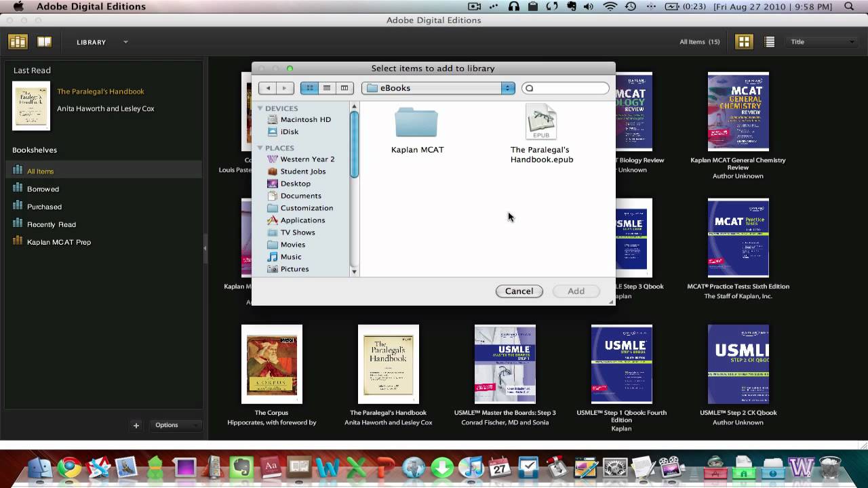The width and height of the screenshot is (868, 488).
Task: Select The Paralegal's Handbook.epub file icon
Action: click(x=541, y=122)
